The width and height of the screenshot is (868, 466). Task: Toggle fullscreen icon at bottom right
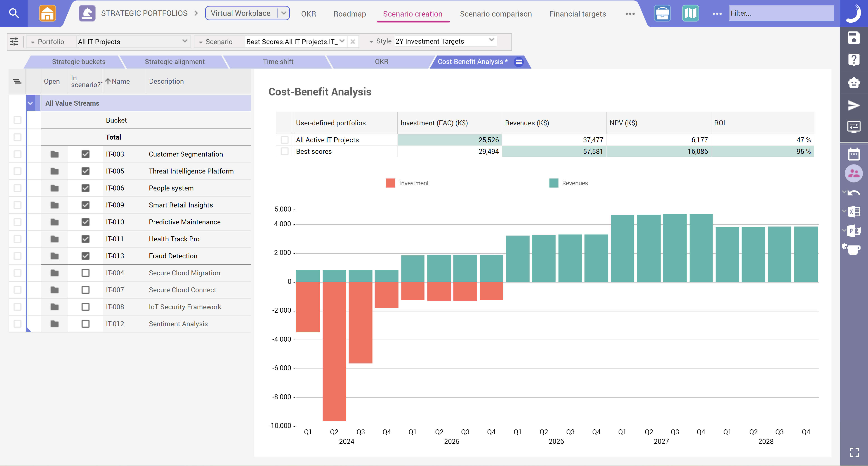[854, 452]
